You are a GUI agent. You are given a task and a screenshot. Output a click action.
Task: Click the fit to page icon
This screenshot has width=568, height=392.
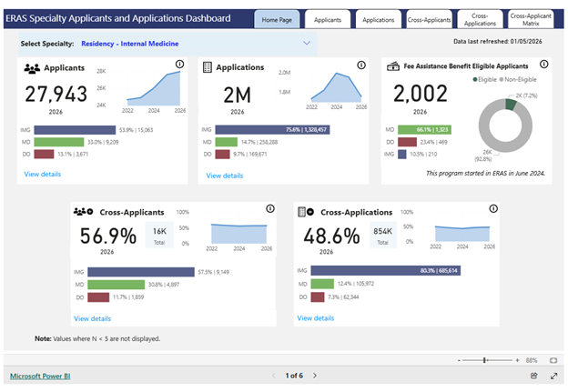coord(553,360)
